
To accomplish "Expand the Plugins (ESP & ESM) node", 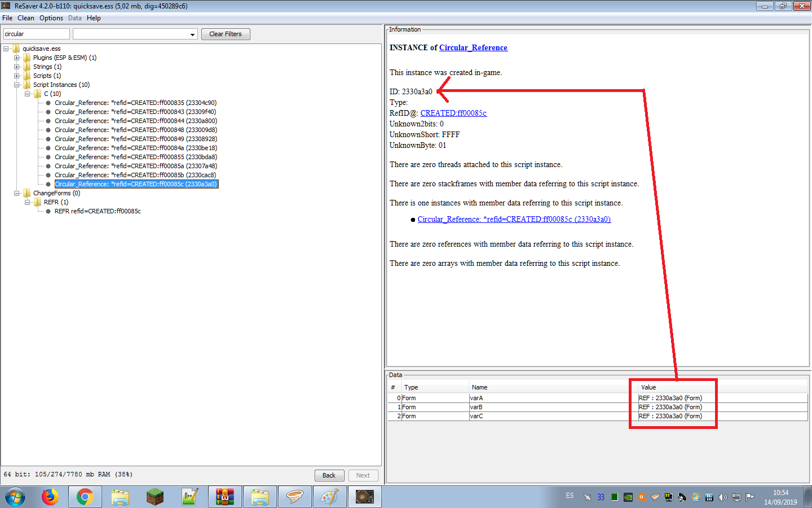I will 17,58.
